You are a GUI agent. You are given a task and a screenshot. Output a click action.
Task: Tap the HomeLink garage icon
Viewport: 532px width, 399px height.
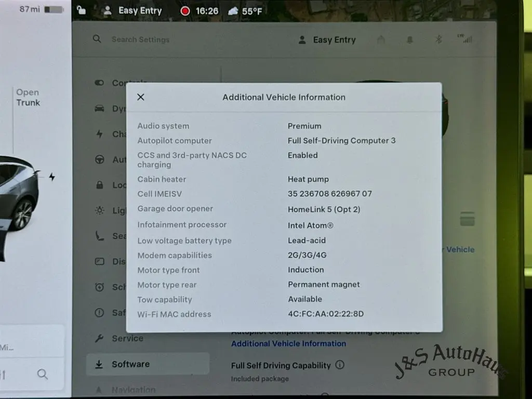coord(381,39)
